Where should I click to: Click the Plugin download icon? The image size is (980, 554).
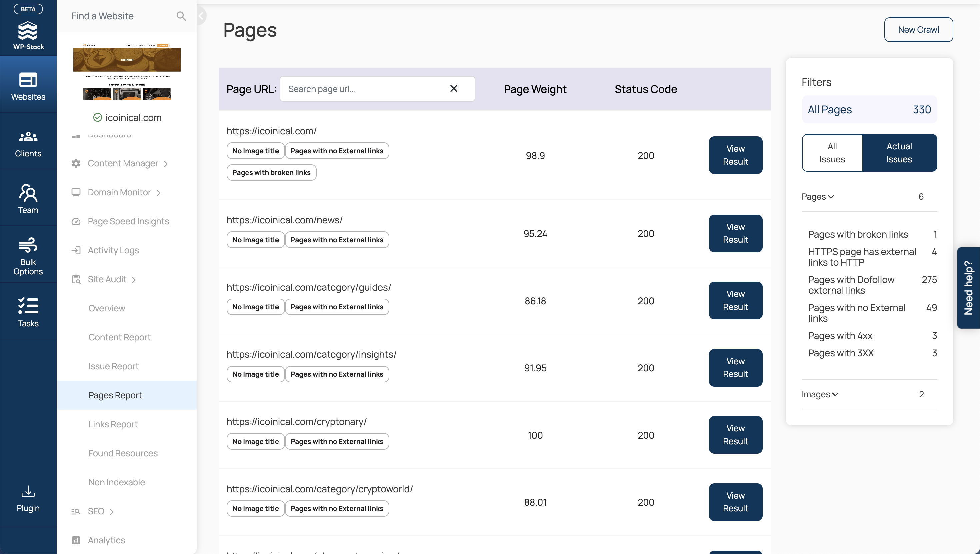[28, 491]
